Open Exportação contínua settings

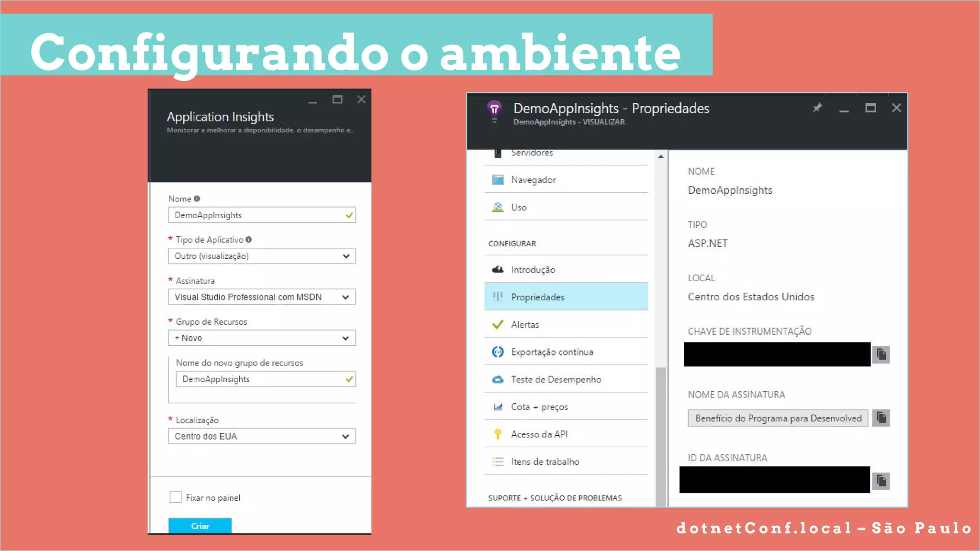point(566,352)
